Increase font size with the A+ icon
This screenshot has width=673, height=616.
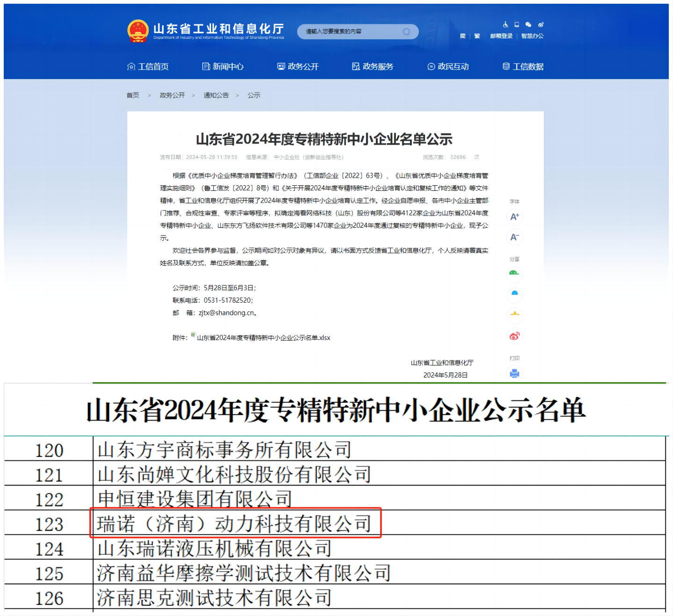[514, 217]
